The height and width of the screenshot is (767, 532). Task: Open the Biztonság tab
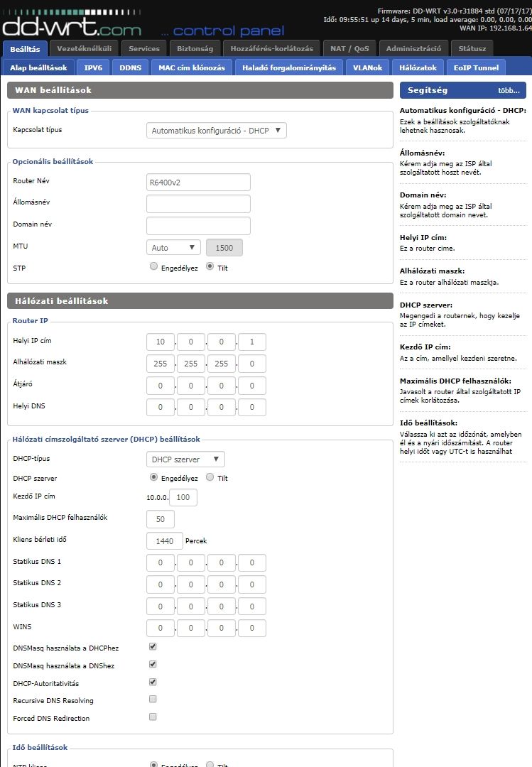coord(195,48)
